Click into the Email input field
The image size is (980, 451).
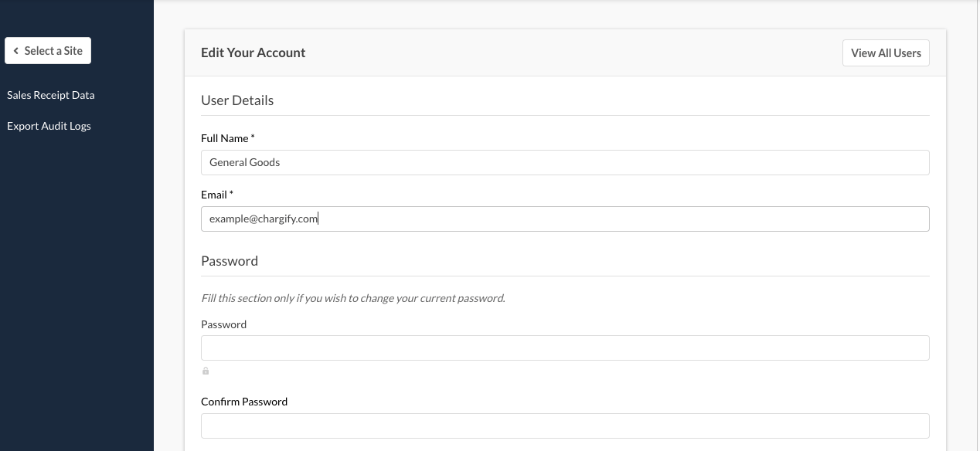(564, 219)
